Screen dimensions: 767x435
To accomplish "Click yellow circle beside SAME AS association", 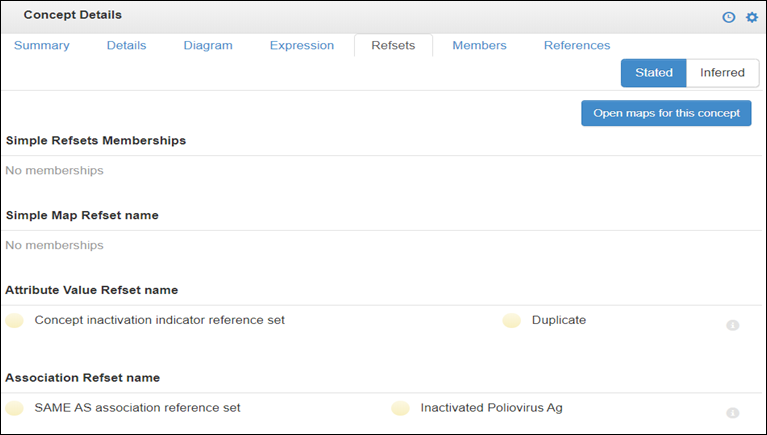I will pos(14,408).
